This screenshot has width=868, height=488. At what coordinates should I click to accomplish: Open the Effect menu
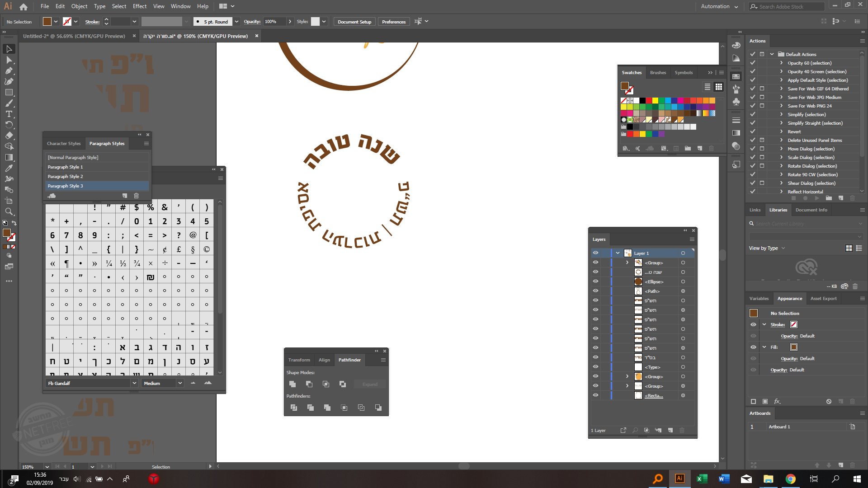(139, 6)
